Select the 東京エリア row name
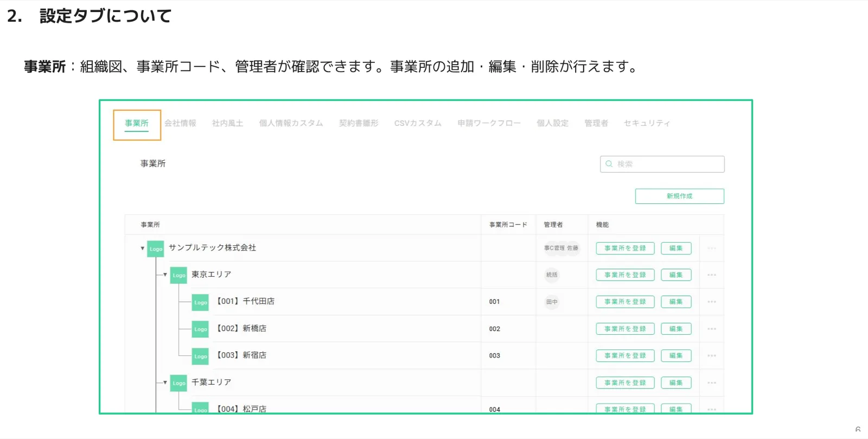The height and width of the screenshot is (439, 868). tap(211, 275)
